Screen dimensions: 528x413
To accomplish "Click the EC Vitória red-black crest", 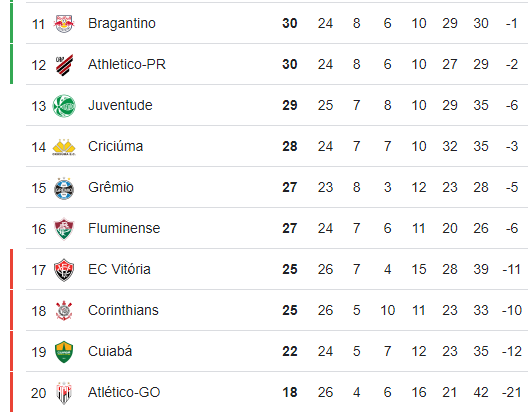I will [64, 270].
